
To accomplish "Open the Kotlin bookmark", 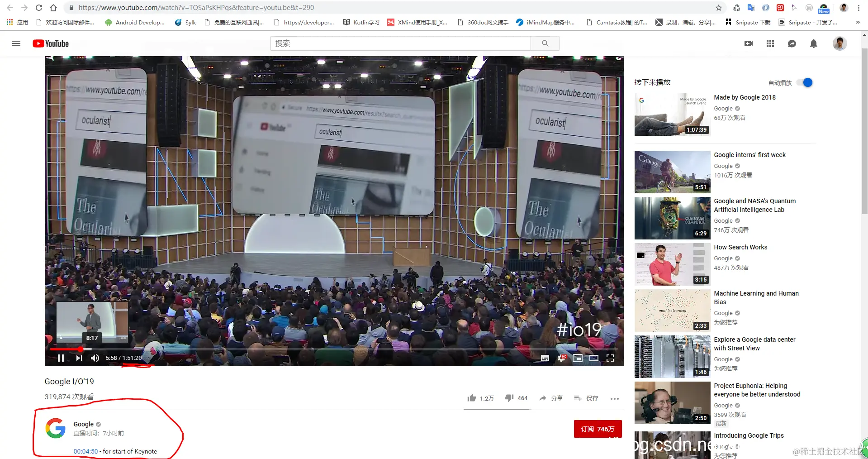I will pyautogui.click(x=361, y=22).
